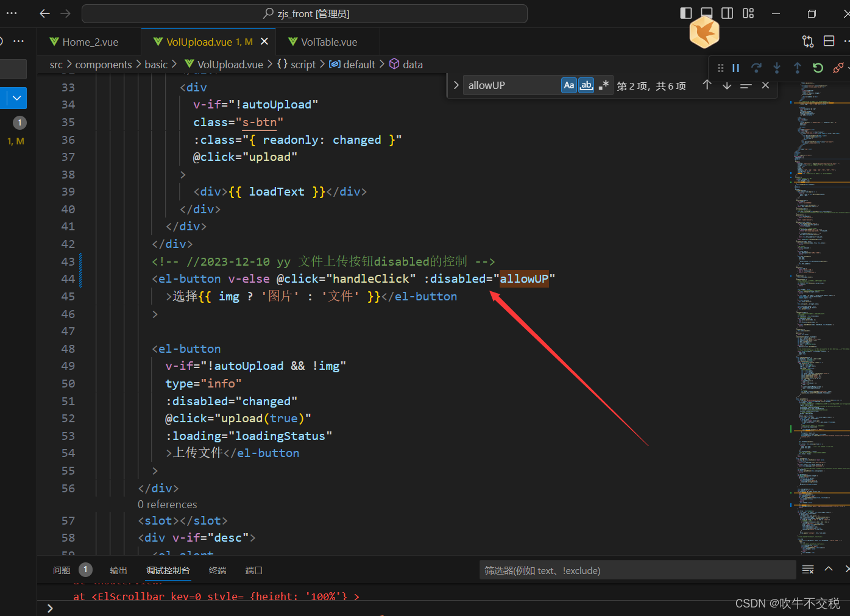Open the 终端 terminal panel tab
This screenshot has height=616, width=850.
click(217, 570)
